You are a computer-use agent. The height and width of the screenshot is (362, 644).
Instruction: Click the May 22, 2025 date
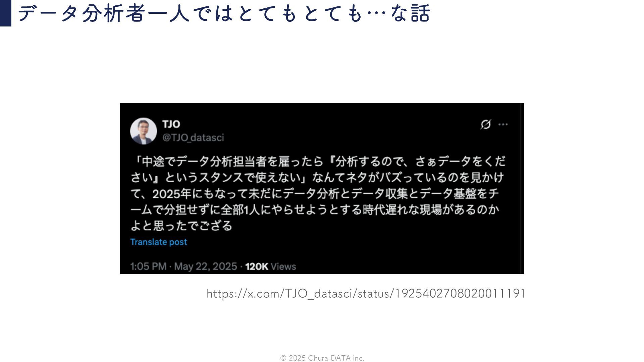[x=206, y=266]
